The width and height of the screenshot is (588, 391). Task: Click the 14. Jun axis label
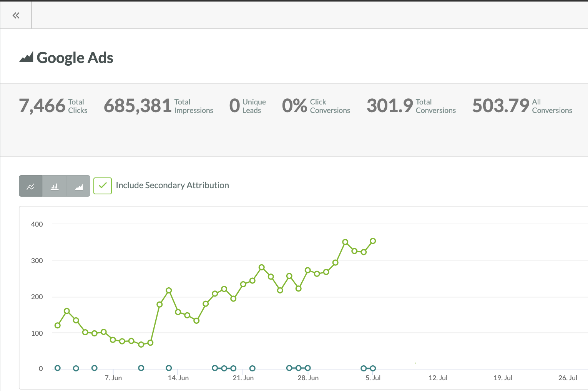click(x=178, y=378)
